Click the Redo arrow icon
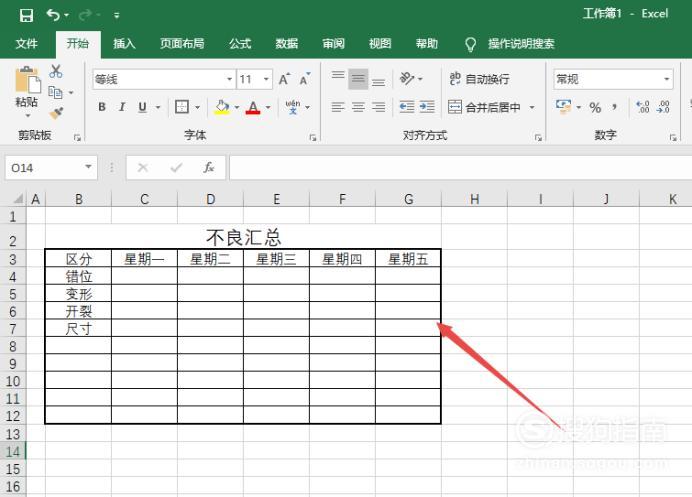 (x=85, y=15)
